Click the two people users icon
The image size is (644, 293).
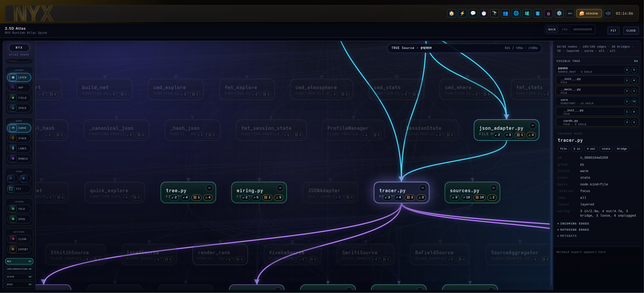tap(505, 13)
